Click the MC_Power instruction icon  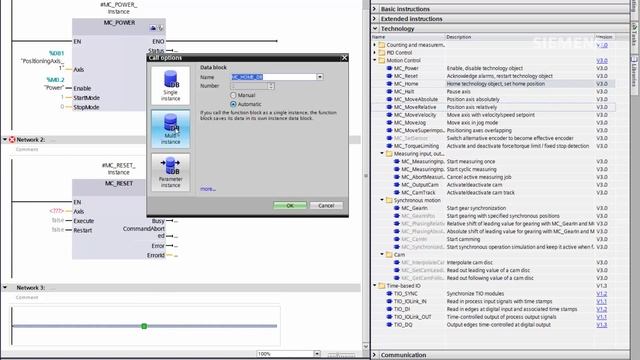[389, 68]
